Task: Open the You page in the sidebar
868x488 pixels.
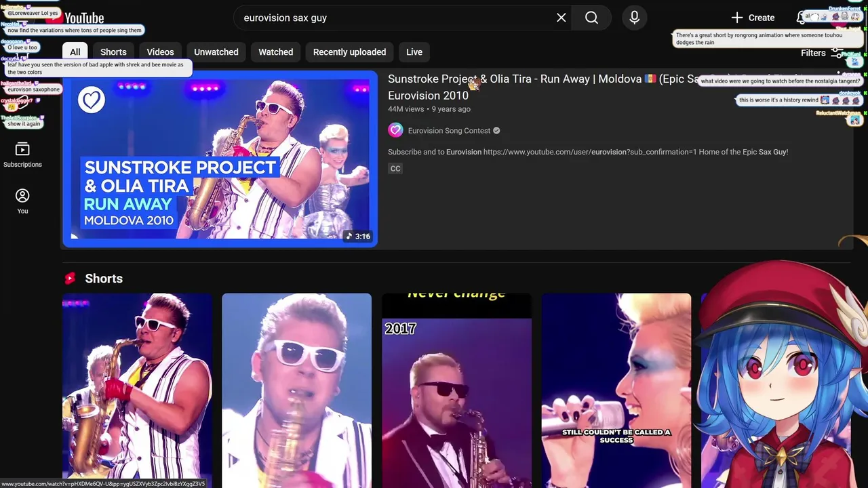Action: tap(22, 201)
